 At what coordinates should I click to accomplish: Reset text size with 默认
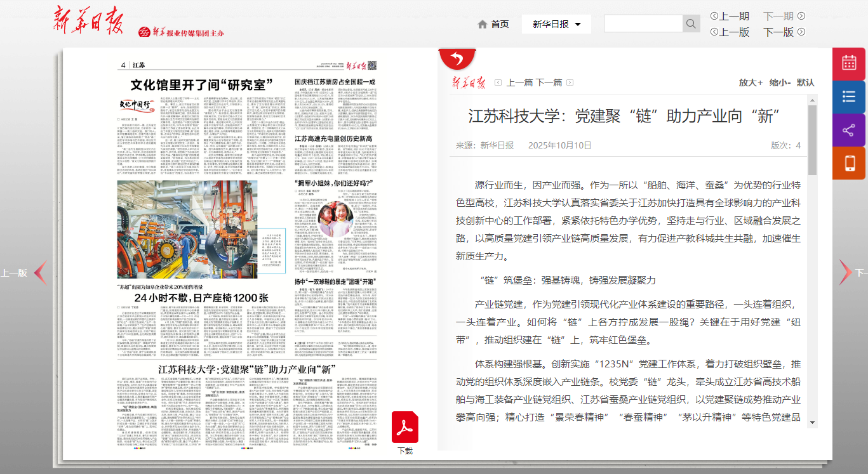pyautogui.click(x=805, y=82)
